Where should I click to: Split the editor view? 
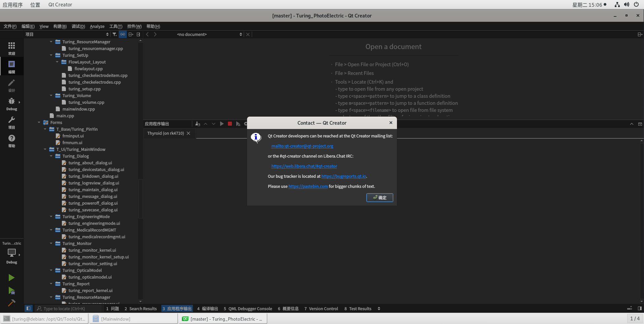pyautogui.click(x=640, y=34)
